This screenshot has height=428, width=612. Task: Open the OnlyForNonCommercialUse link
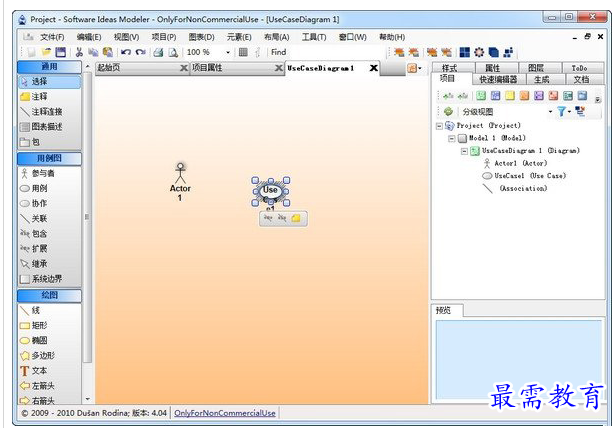tap(225, 413)
